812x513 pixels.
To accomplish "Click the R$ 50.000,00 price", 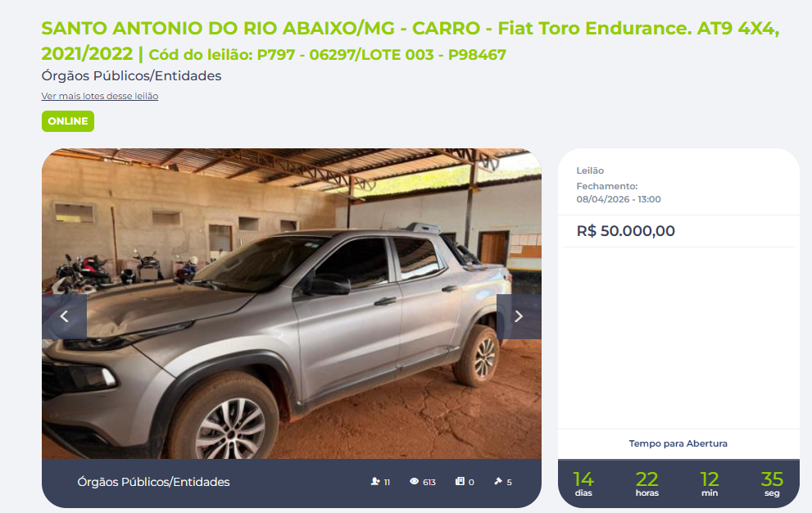I will (625, 230).
